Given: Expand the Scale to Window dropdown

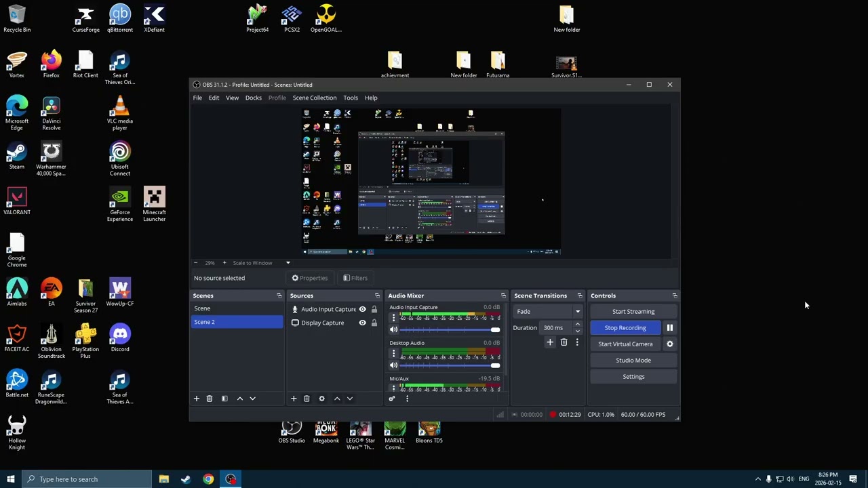Looking at the screenshot, I should pos(288,263).
